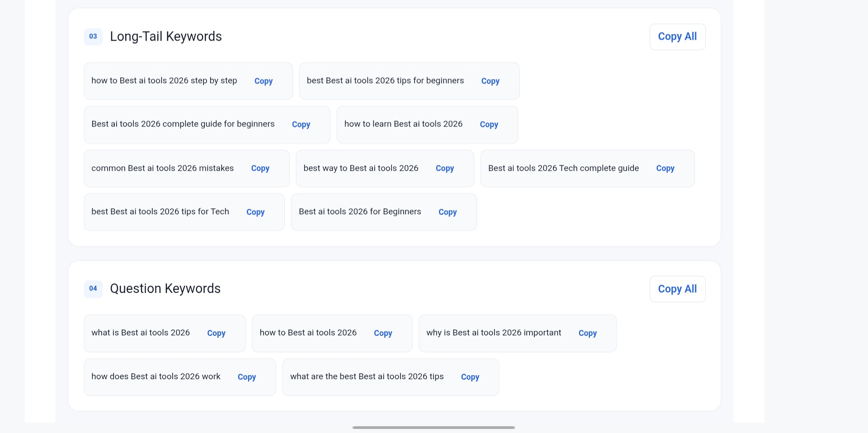The image size is (868, 433).
Task: Click the 04 section number badge
Action: tap(93, 289)
